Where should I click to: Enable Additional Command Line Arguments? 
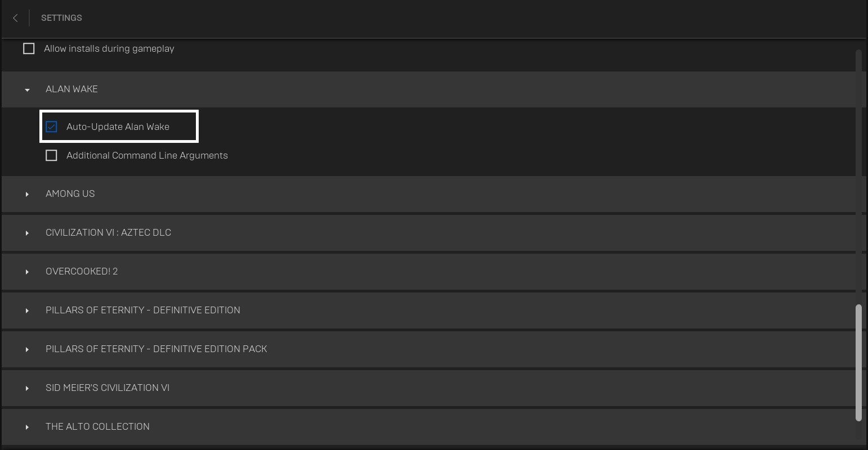[x=51, y=155]
